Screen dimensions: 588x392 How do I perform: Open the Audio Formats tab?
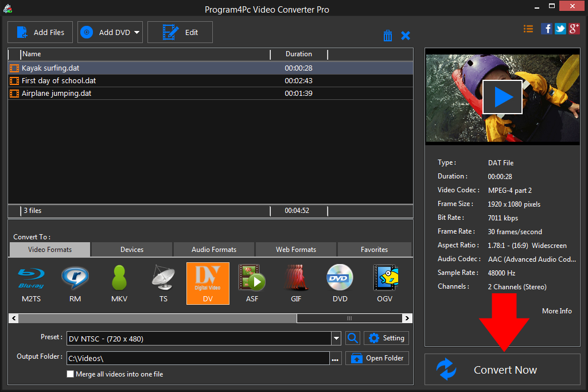click(x=214, y=250)
